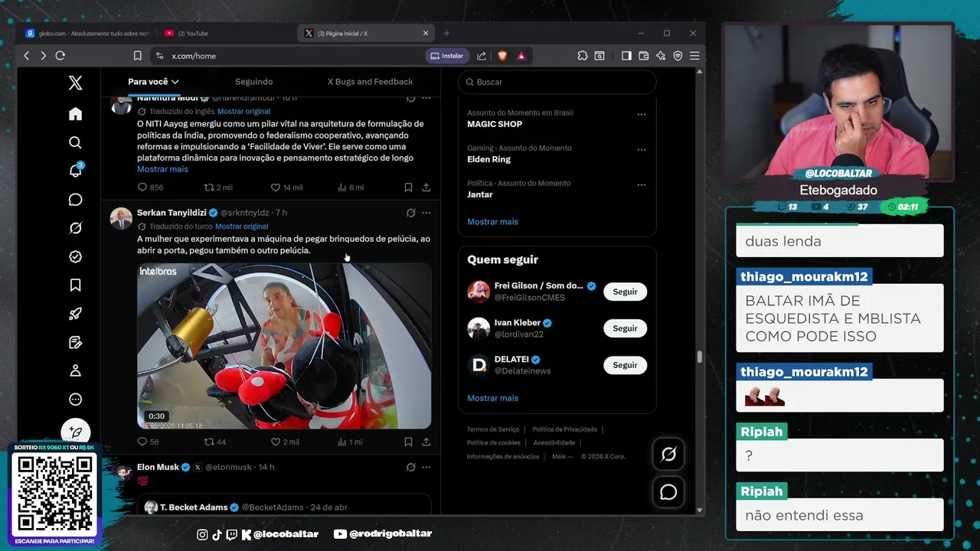Follow DELATEI account
Image resolution: width=980 pixels, height=551 pixels.
click(625, 365)
